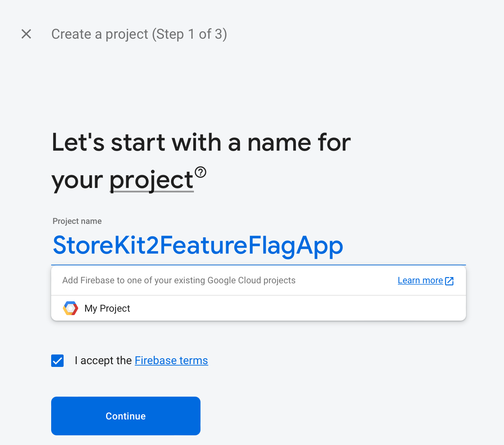Toggle the Firebase terms acceptance checkbox
This screenshot has width=504, height=445.
point(57,361)
